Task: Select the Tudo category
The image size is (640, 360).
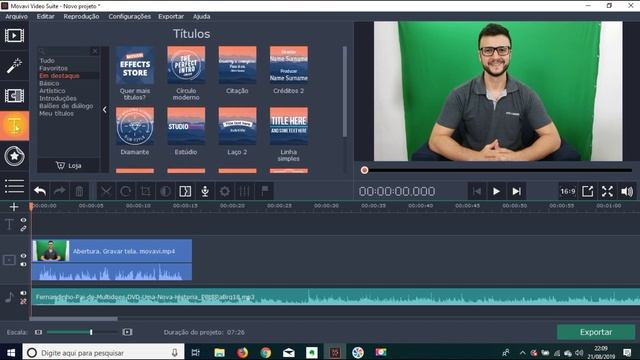Action: [47, 60]
